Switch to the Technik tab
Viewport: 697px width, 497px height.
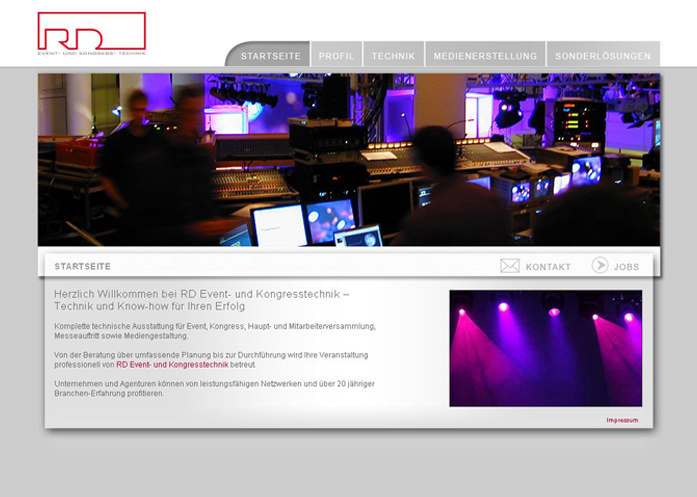pos(393,54)
